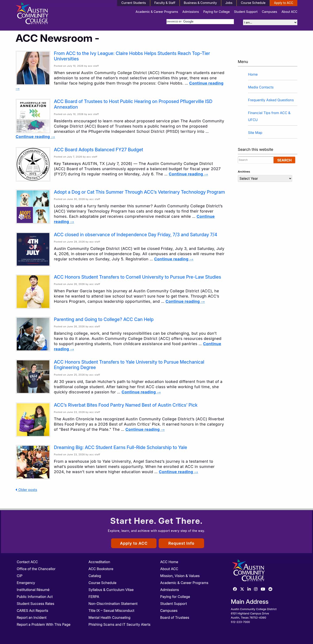Viewport: 313px width, 644px height.
Task: Select Paying for College in navigation
Action: click(216, 12)
